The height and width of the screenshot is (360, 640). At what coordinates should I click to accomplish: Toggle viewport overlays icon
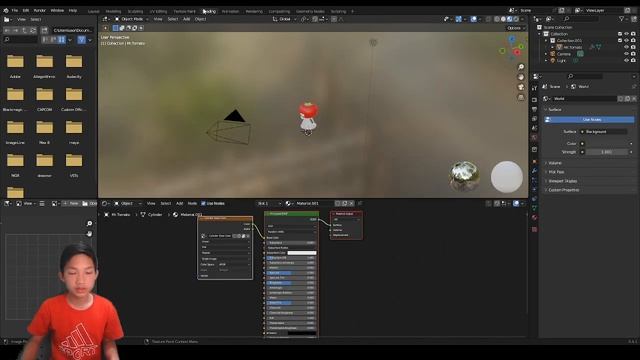pyautogui.click(x=473, y=19)
